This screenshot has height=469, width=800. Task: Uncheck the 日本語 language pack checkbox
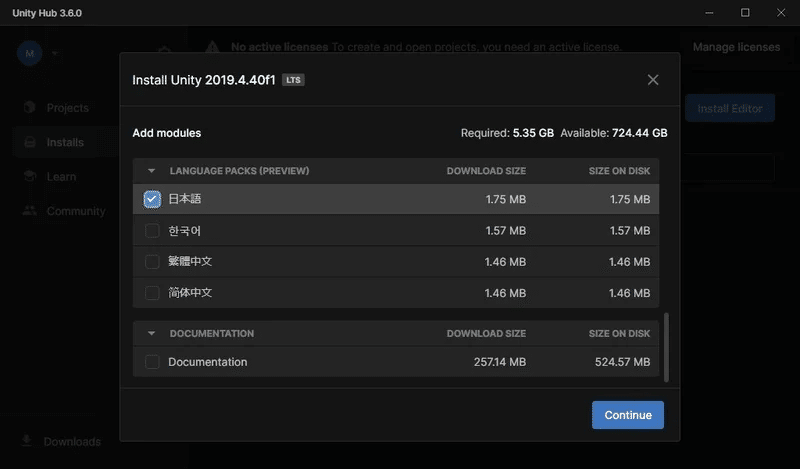tap(152, 199)
